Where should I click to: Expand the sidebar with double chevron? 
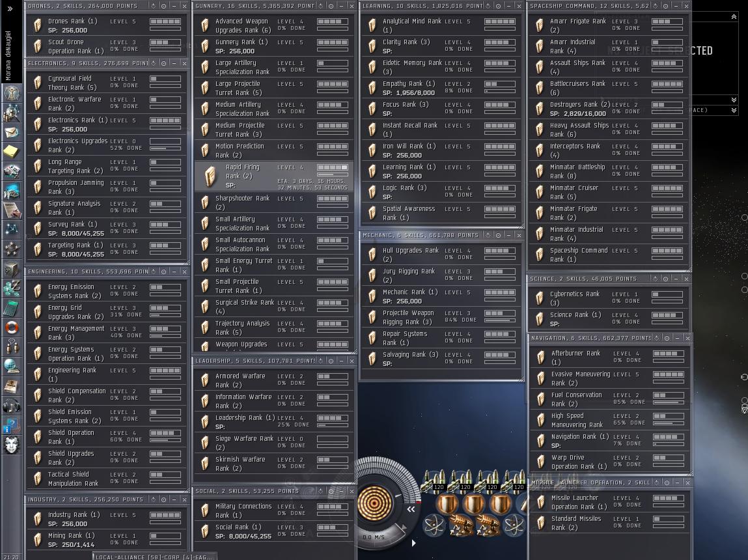point(10,8)
